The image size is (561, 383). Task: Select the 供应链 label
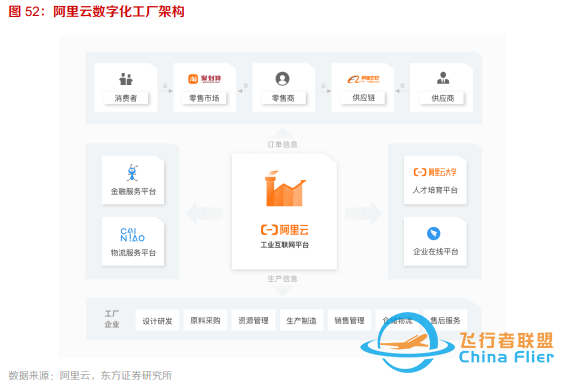click(364, 97)
